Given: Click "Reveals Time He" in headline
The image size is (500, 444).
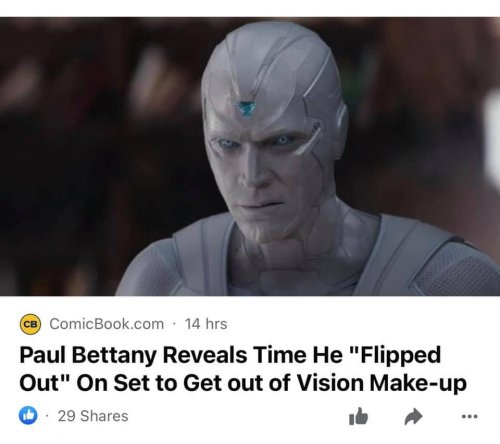Looking at the screenshot, I should pos(251,355).
